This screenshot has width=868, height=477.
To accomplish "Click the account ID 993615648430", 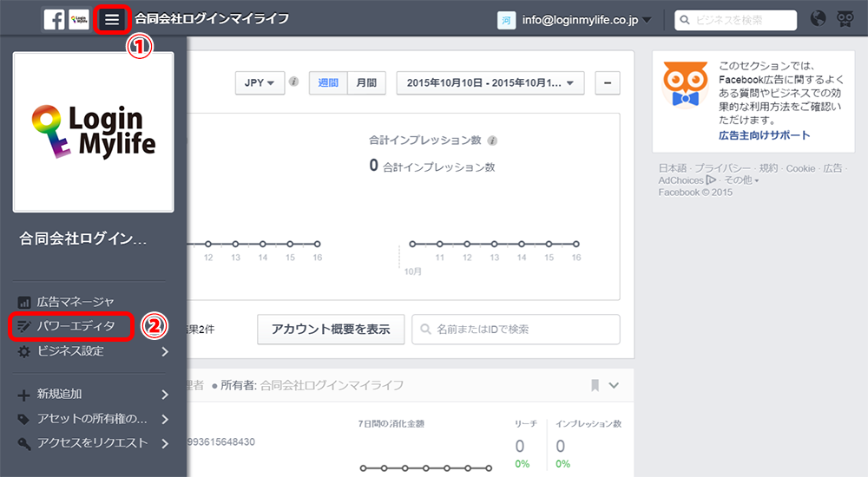I will pos(220,441).
